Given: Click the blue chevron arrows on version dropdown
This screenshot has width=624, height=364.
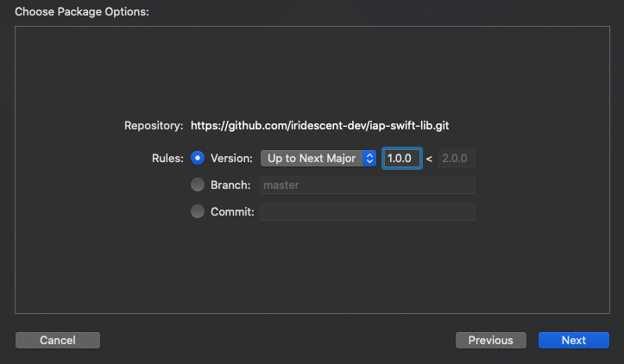Looking at the screenshot, I should (369, 159).
